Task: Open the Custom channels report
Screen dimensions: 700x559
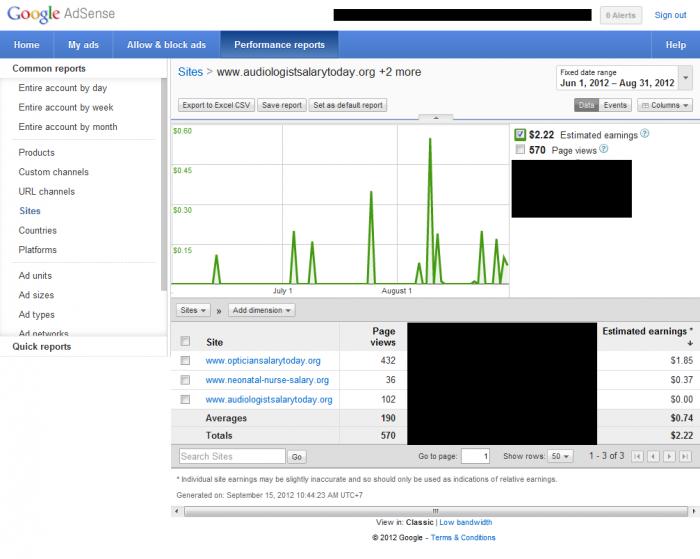Action: click(x=54, y=172)
